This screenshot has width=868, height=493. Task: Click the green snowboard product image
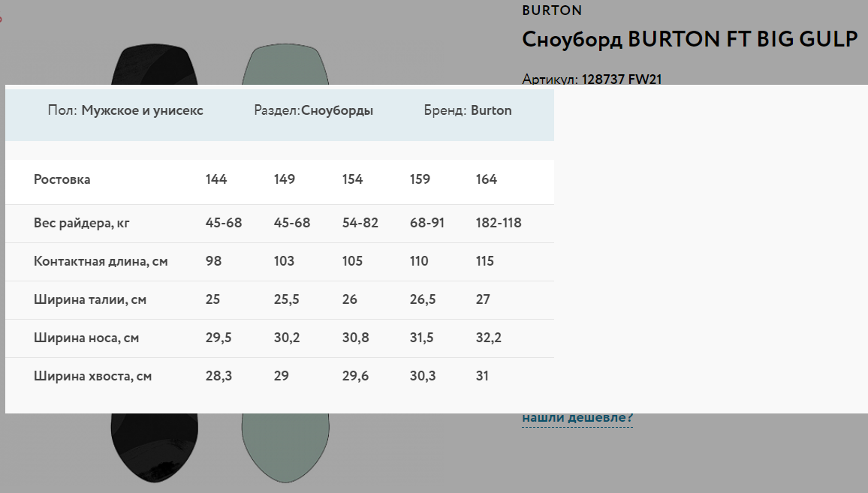pos(285,447)
